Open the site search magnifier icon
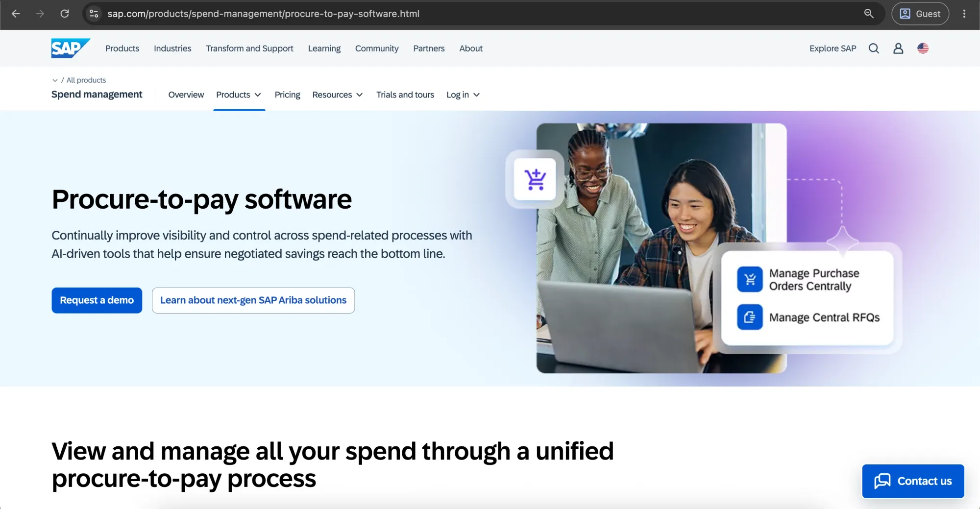This screenshot has height=509, width=980. pyautogui.click(x=874, y=48)
